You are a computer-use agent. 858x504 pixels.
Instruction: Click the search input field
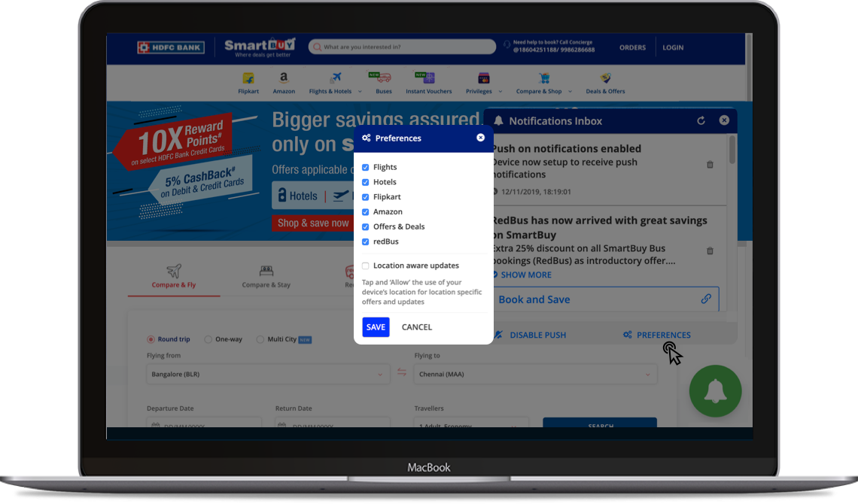point(402,47)
